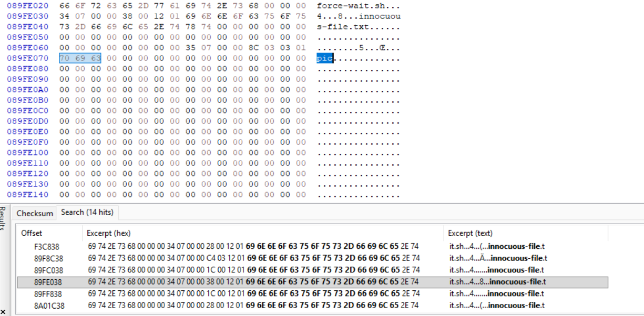The height and width of the screenshot is (316, 644).
Task: Click the vertical Results panel label
Action: pos(4,218)
